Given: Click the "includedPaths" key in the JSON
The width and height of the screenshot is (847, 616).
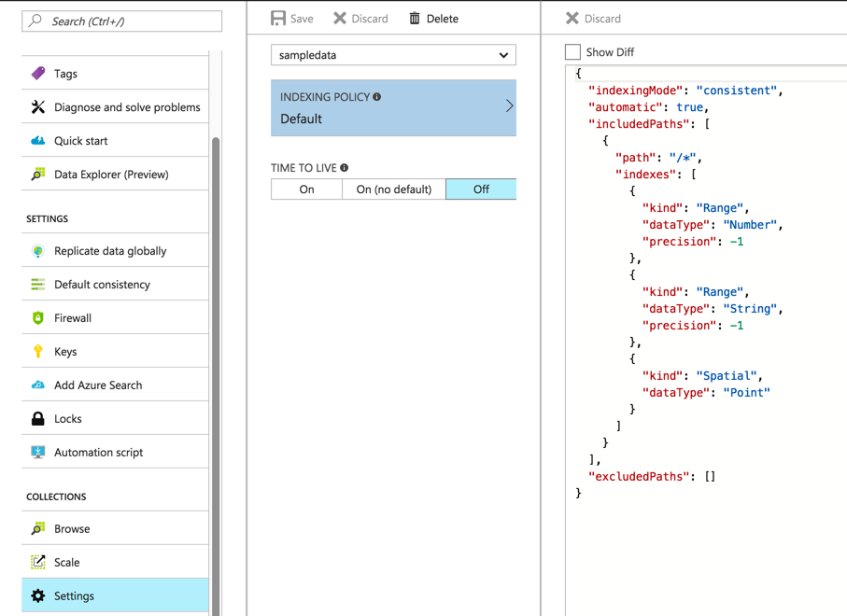Looking at the screenshot, I should pyautogui.click(x=639, y=123).
